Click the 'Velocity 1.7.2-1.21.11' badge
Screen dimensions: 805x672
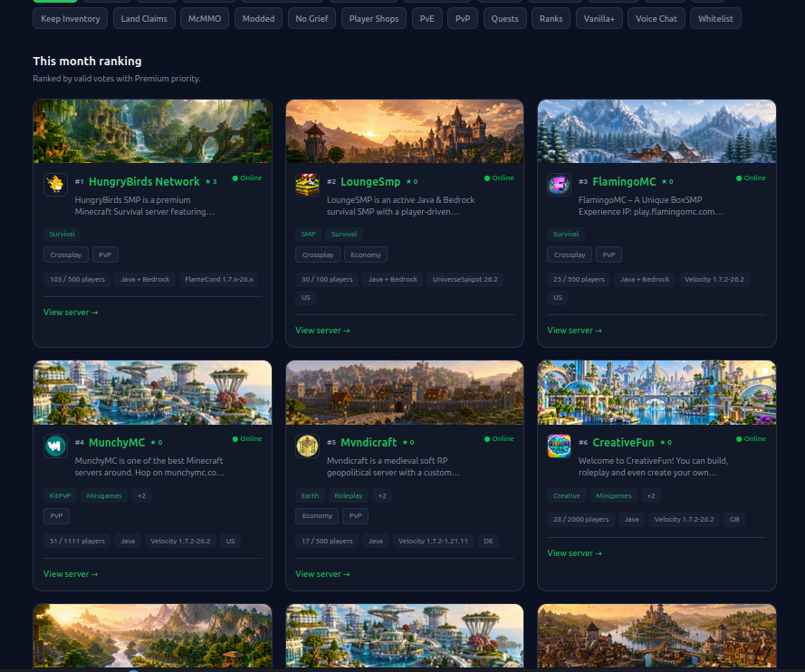pos(434,541)
